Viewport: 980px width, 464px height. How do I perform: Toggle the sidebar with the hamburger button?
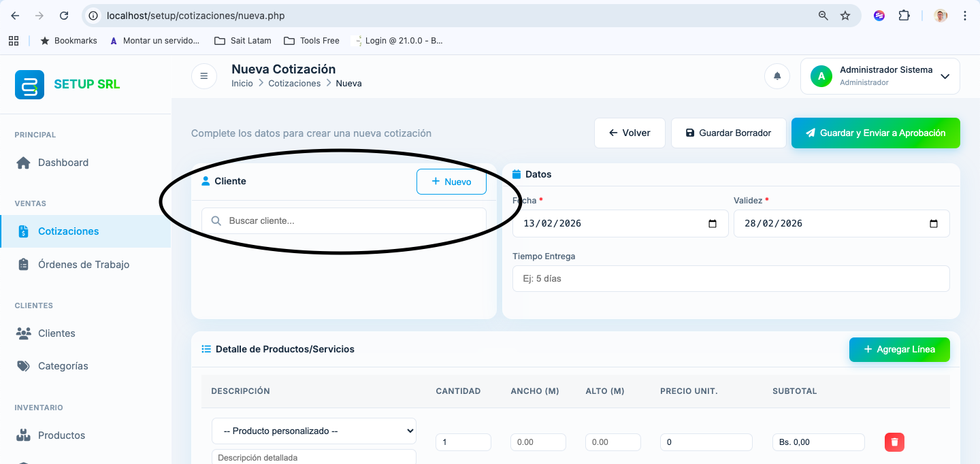click(x=204, y=76)
